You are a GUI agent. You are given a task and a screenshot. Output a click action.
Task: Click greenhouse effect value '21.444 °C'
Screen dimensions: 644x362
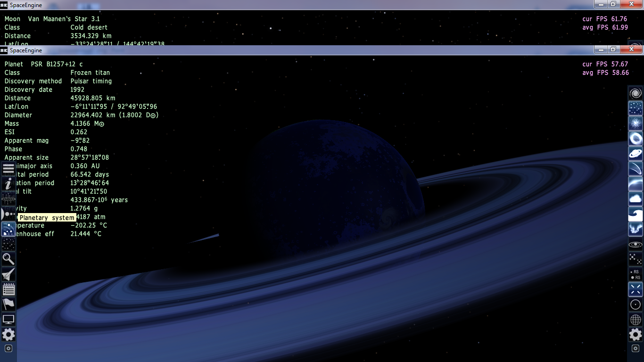click(x=86, y=234)
